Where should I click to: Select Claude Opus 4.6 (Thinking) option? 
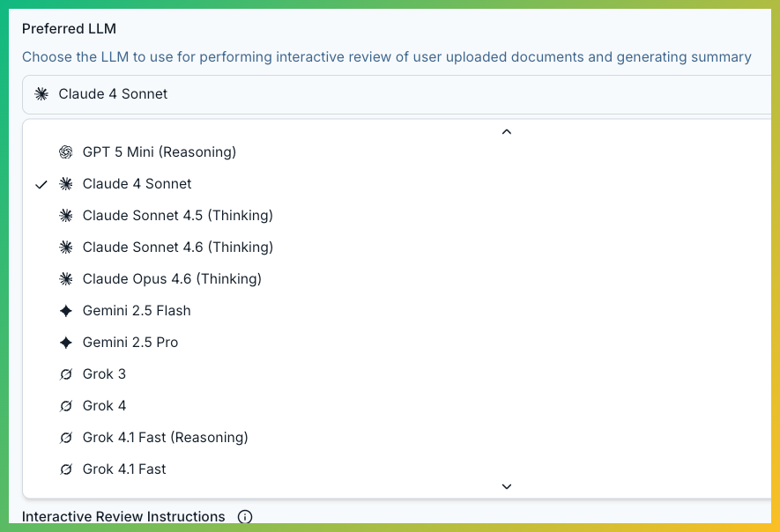pyautogui.click(x=172, y=279)
